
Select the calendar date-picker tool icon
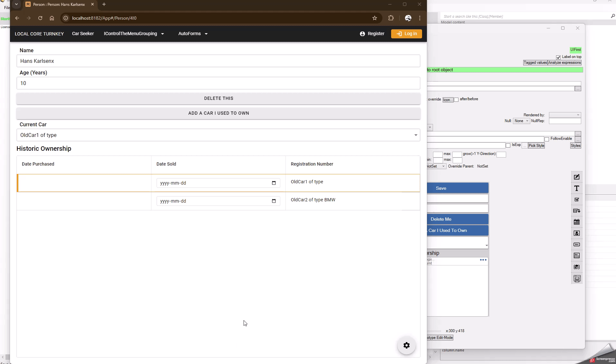click(577, 222)
